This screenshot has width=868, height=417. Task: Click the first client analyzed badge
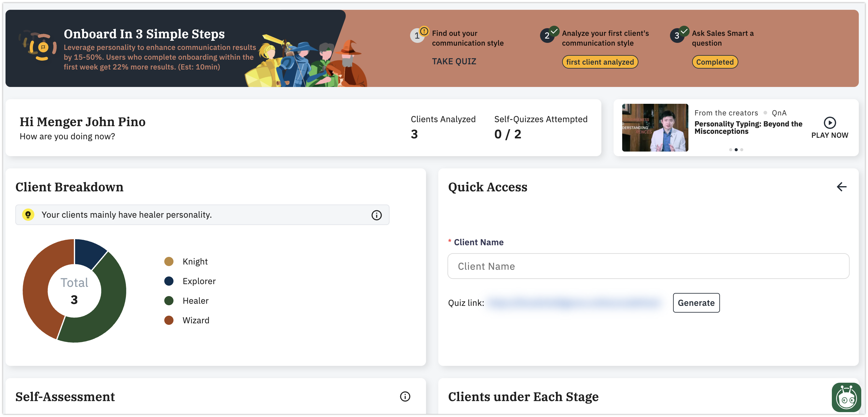coord(600,62)
